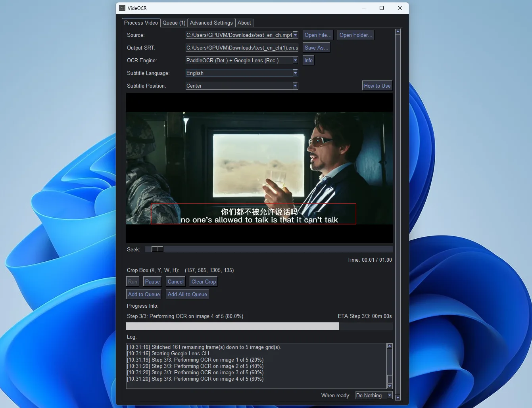The image size is (532, 408).
Task: Cancel the running OCR job
Action: click(x=175, y=282)
